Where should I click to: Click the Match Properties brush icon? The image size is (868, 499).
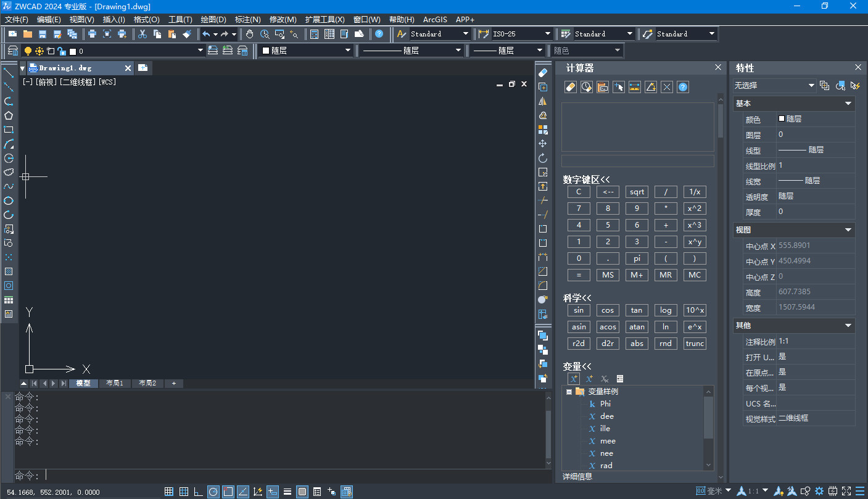pos(187,34)
